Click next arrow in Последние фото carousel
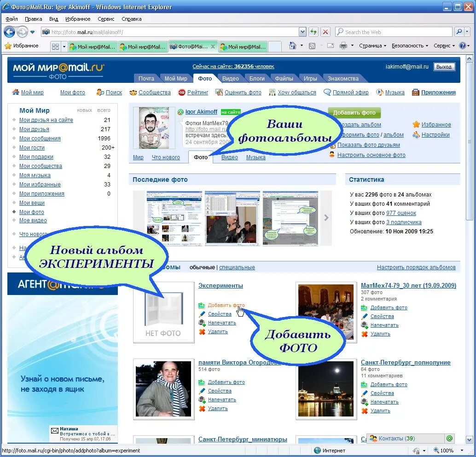The height and width of the screenshot is (457, 476). click(326, 218)
